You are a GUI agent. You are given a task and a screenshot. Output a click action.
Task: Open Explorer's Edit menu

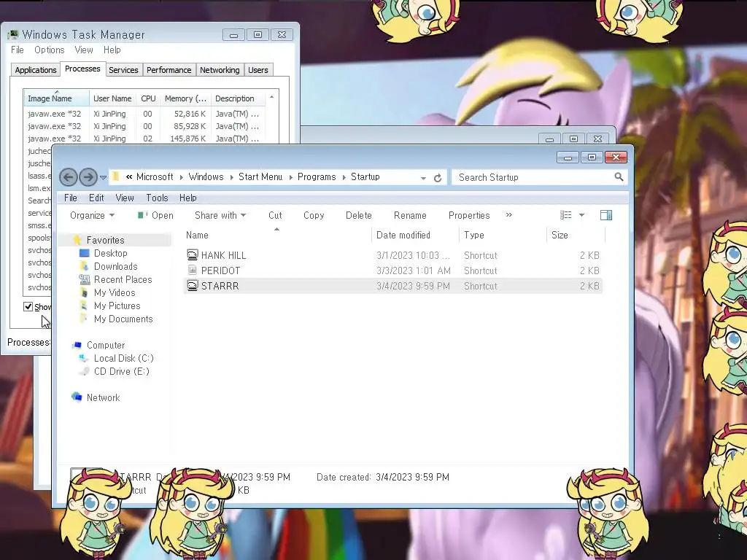[x=96, y=198]
